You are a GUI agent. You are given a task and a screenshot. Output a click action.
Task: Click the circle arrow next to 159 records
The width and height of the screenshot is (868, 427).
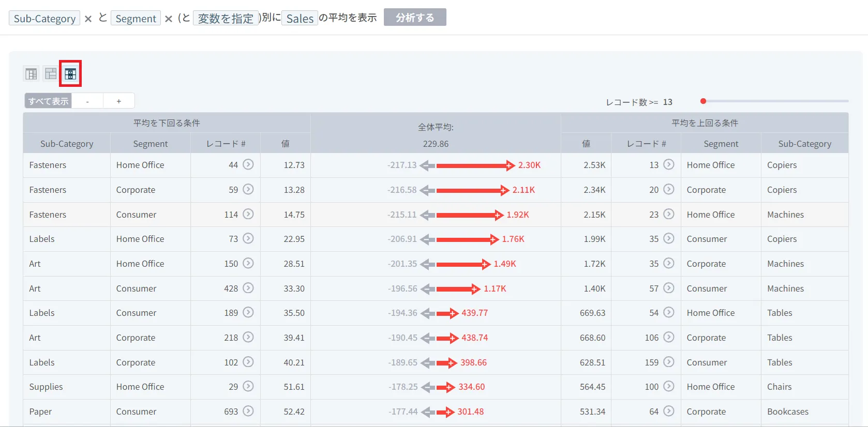pos(669,362)
